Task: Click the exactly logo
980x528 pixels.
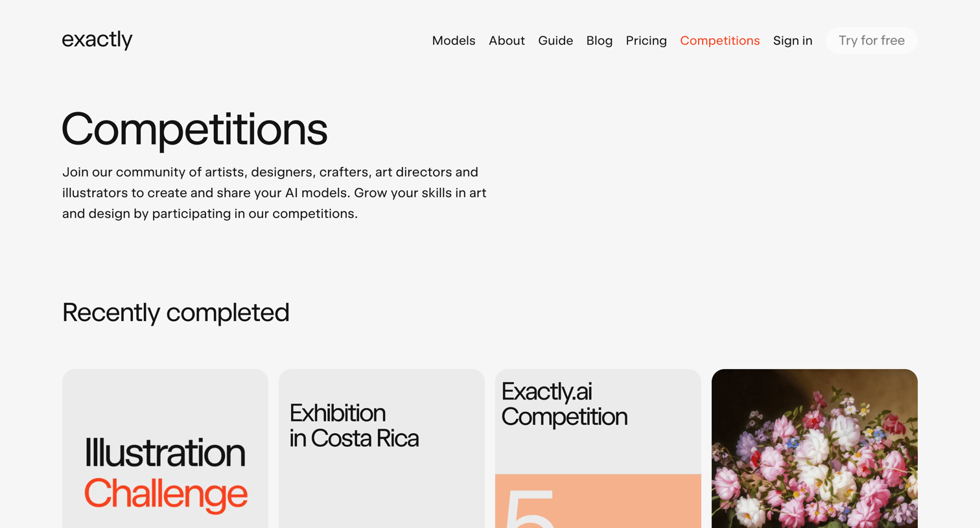Action: [x=97, y=40]
